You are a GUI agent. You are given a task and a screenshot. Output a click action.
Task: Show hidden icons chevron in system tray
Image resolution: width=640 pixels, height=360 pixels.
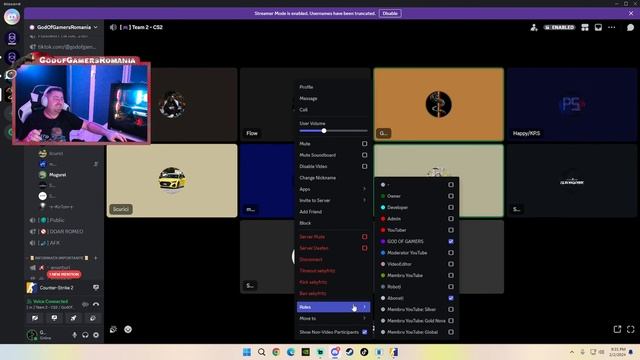(x=572, y=352)
